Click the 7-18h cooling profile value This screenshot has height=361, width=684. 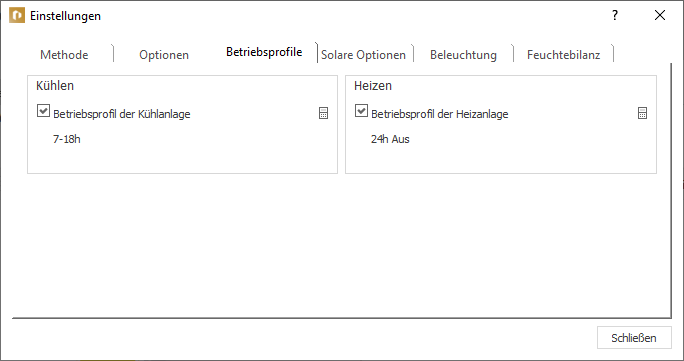[x=67, y=139]
